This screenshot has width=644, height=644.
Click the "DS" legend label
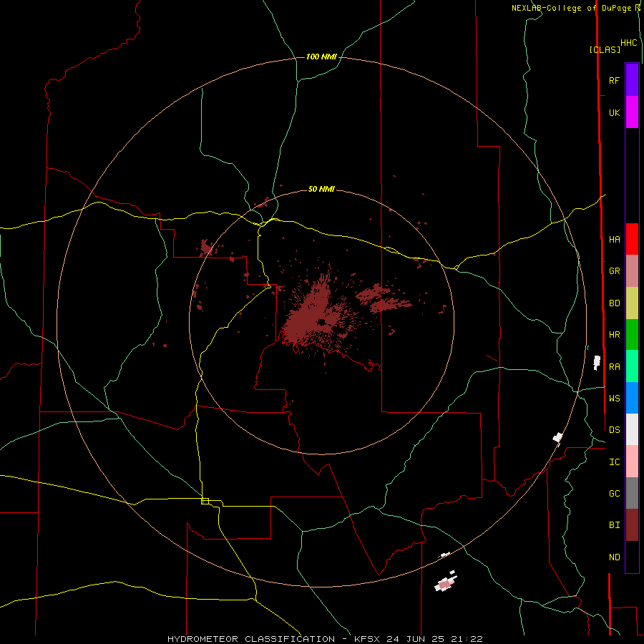(x=614, y=430)
